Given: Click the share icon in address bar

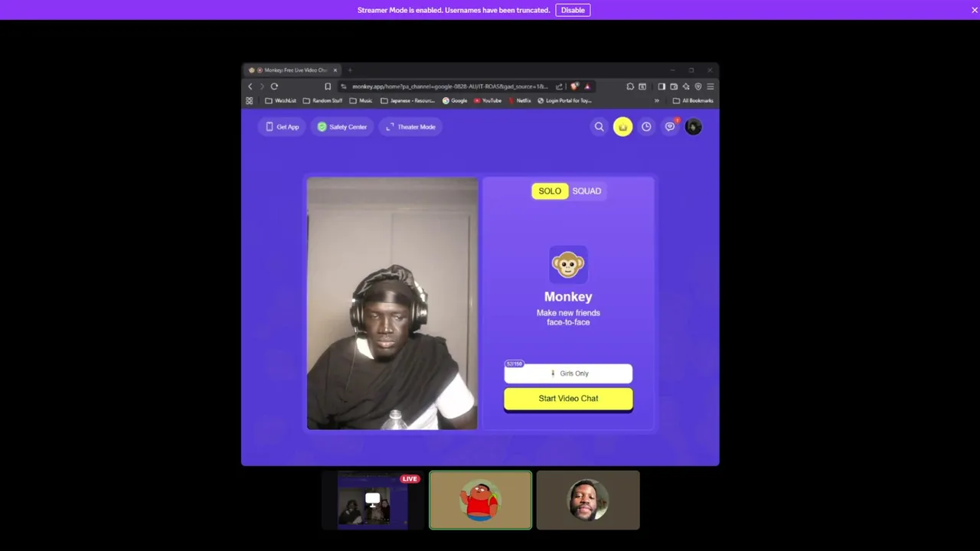Looking at the screenshot, I should tap(559, 86).
